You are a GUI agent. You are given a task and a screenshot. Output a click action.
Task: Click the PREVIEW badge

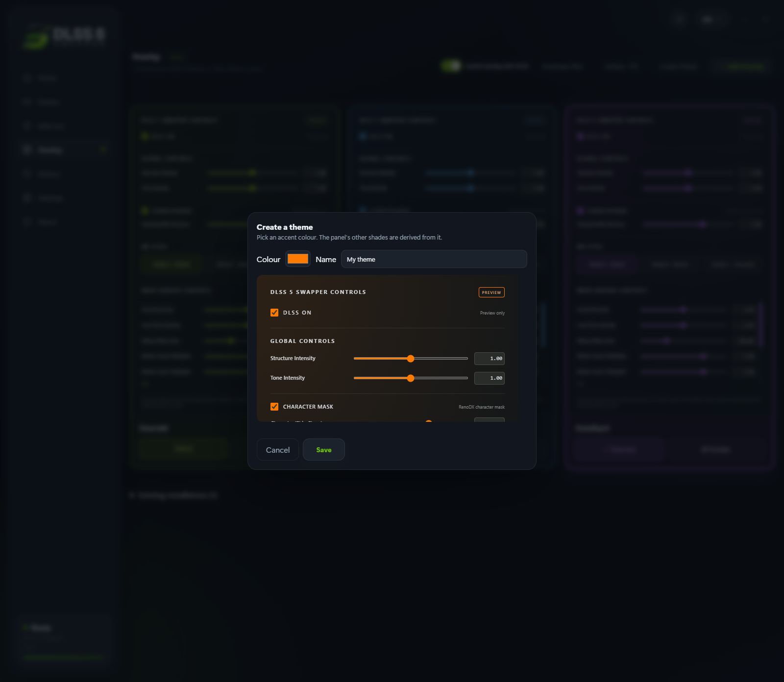tap(491, 292)
